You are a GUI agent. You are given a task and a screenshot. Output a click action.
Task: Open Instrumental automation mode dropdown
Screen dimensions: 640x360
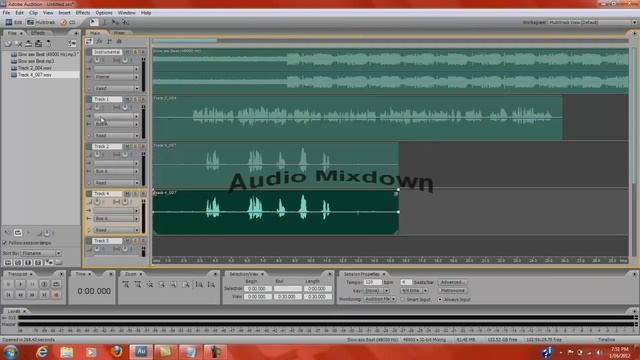tap(117, 88)
